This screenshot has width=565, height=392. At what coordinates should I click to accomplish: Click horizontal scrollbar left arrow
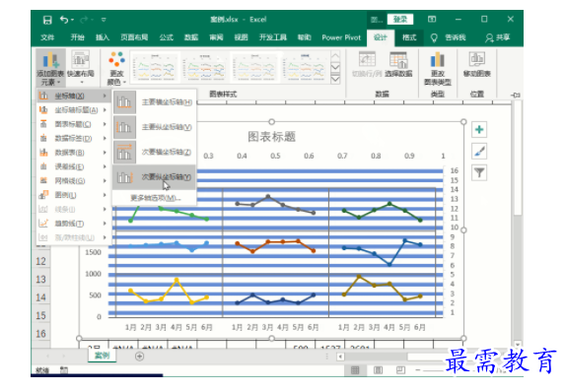click(340, 357)
